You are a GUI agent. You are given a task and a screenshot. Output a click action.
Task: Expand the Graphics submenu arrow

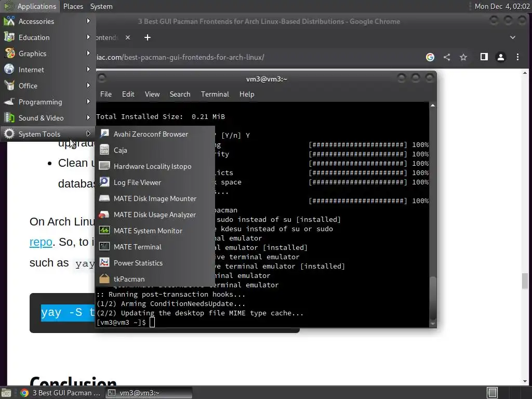coord(88,54)
